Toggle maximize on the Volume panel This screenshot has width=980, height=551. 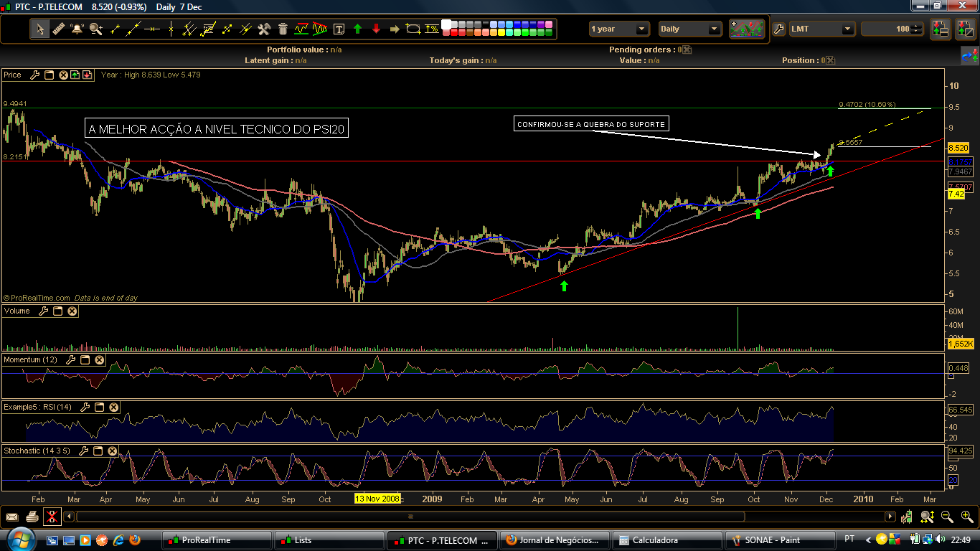59,311
